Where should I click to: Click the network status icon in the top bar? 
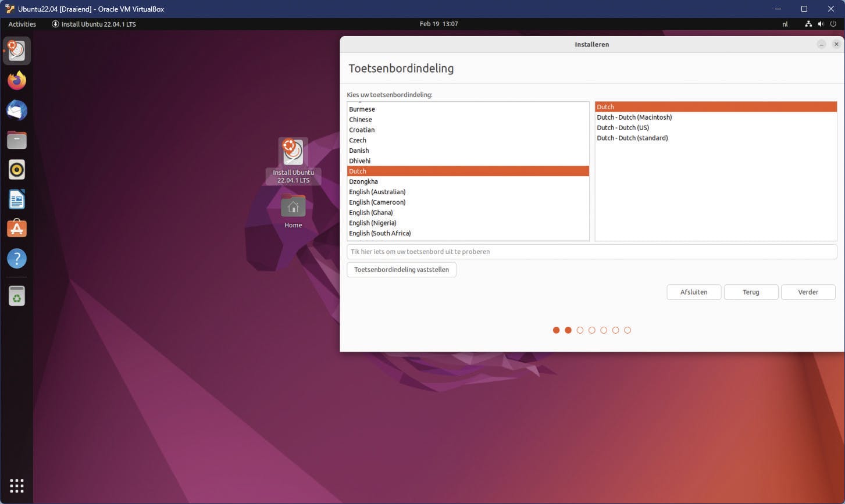tap(808, 24)
